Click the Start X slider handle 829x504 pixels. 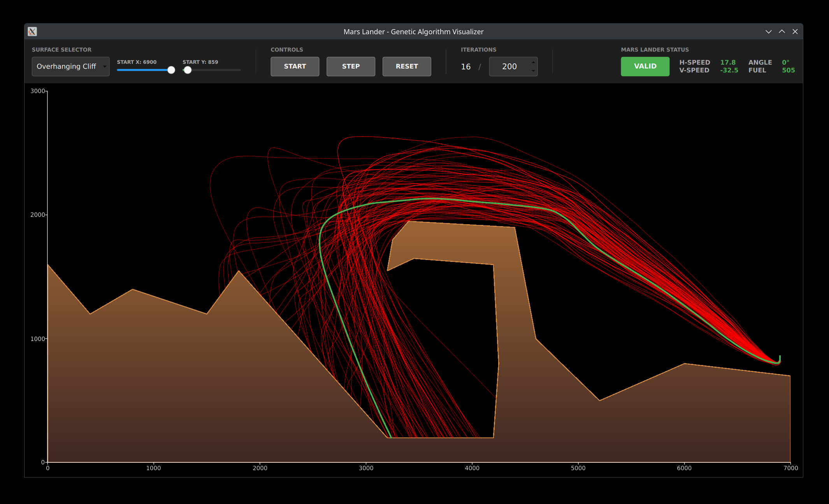(171, 70)
